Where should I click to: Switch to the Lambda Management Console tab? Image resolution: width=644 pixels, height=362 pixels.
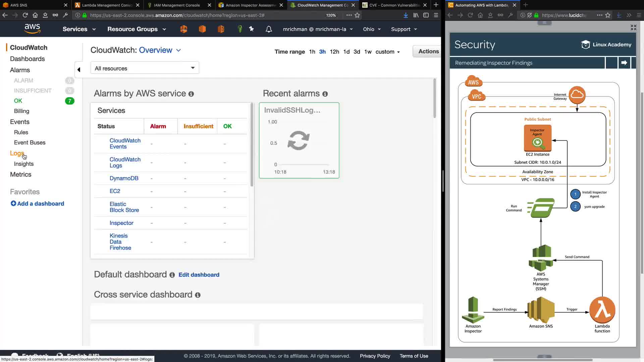tap(107, 5)
